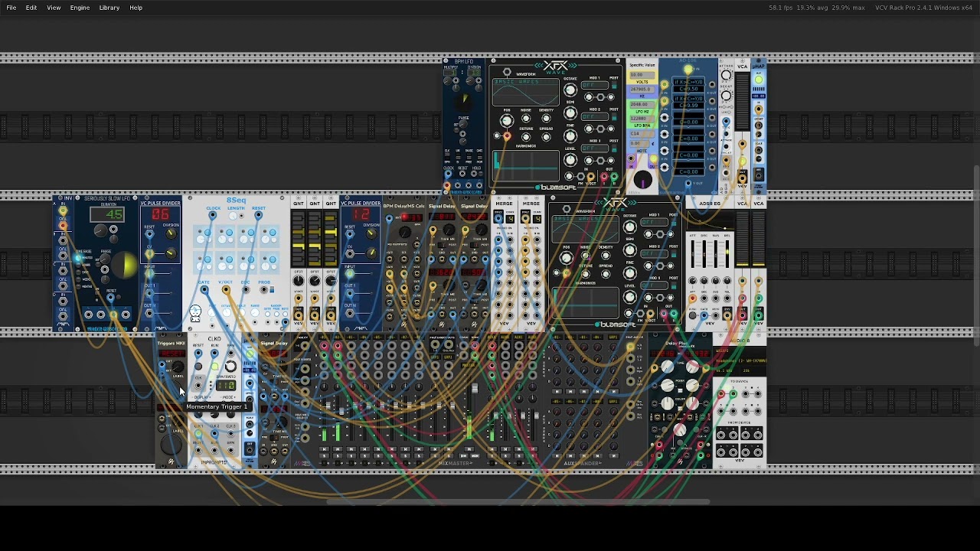
Task: Click V/OCT jack on XFX Wave beside BPM LFO
Action: 591,177
